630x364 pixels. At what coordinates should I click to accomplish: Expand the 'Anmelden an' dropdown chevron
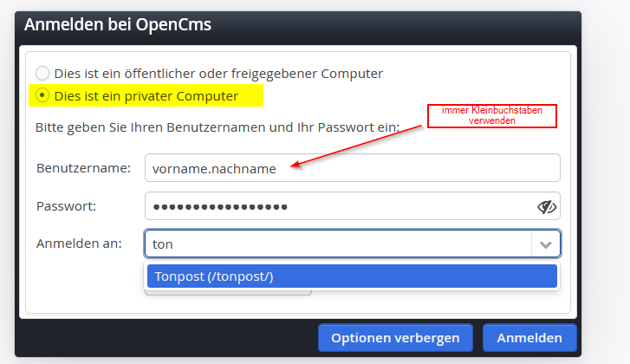point(546,244)
